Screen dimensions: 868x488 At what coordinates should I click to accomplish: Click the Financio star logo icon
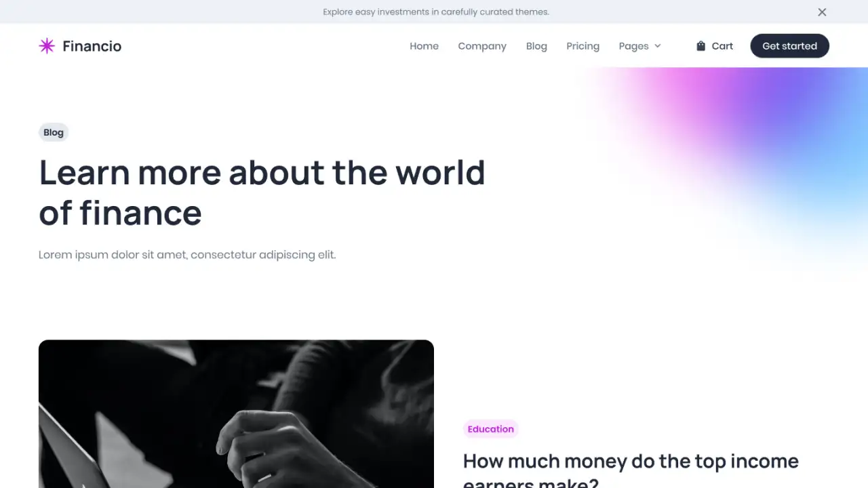coord(47,46)
